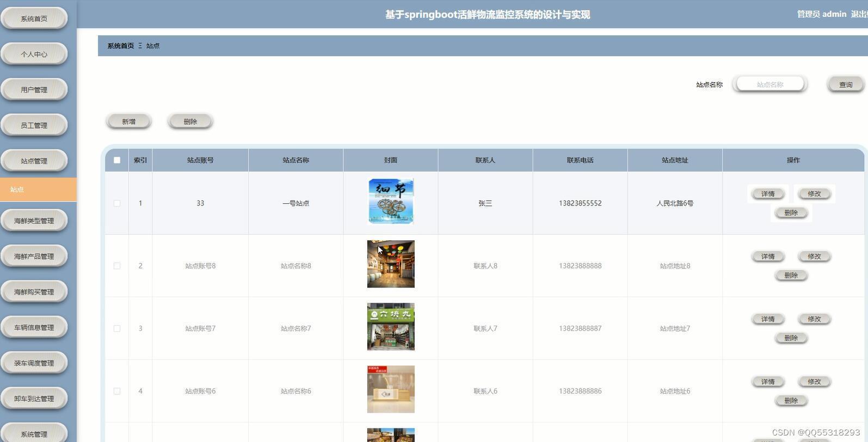
Task: Collapse 站点管理 sidebar menu
Action: [x=34, y=161]
